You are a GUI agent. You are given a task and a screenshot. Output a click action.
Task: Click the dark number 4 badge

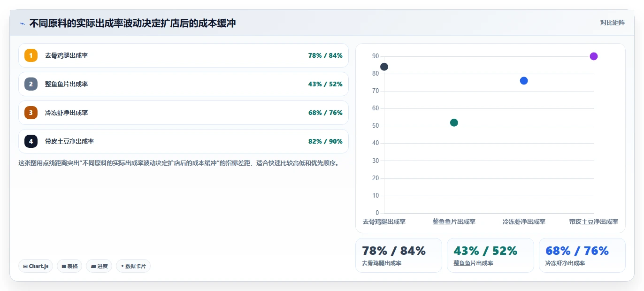(x=31, y=141)
